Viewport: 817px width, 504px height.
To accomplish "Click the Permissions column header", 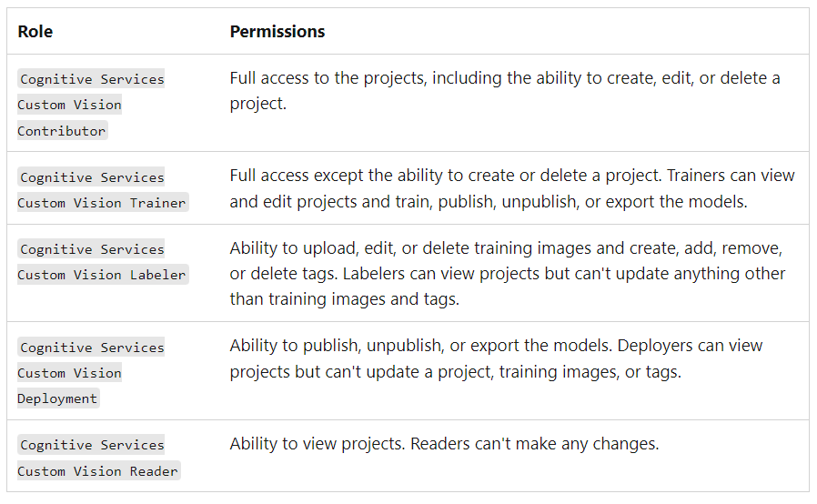I will (x=277, y=32).
